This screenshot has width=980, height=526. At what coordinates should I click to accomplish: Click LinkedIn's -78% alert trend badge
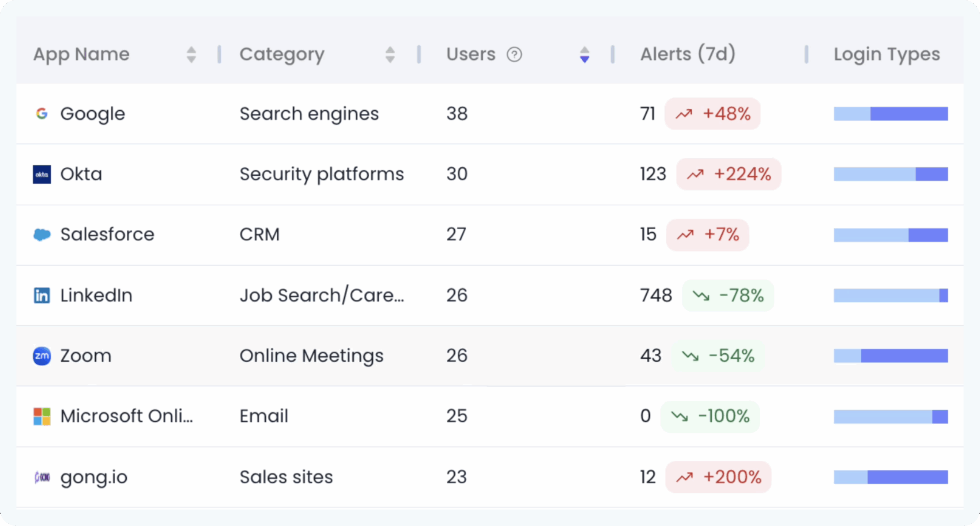click(x=728, y=295)
